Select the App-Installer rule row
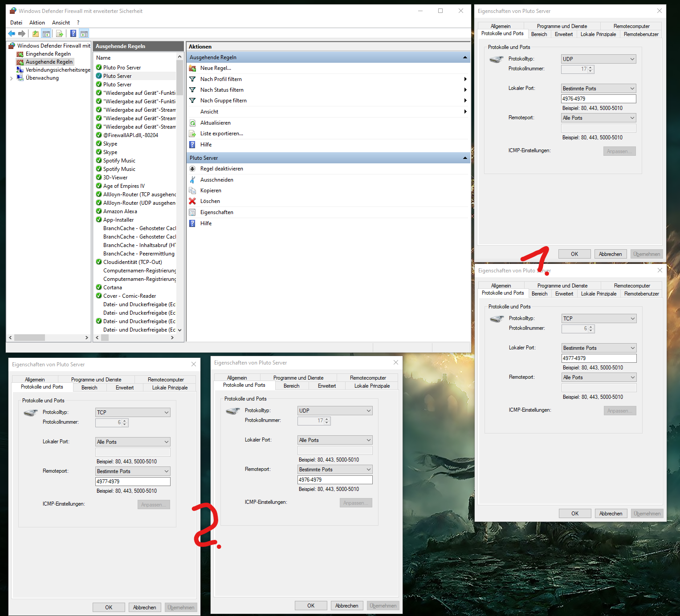Image resolution: width=680 pixels, height=616 pixels. pyautogui.click(x=135, y=220)
